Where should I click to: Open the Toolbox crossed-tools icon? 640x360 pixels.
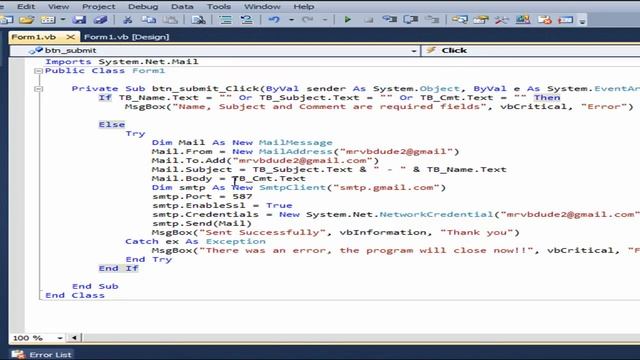tap(502, 20)
